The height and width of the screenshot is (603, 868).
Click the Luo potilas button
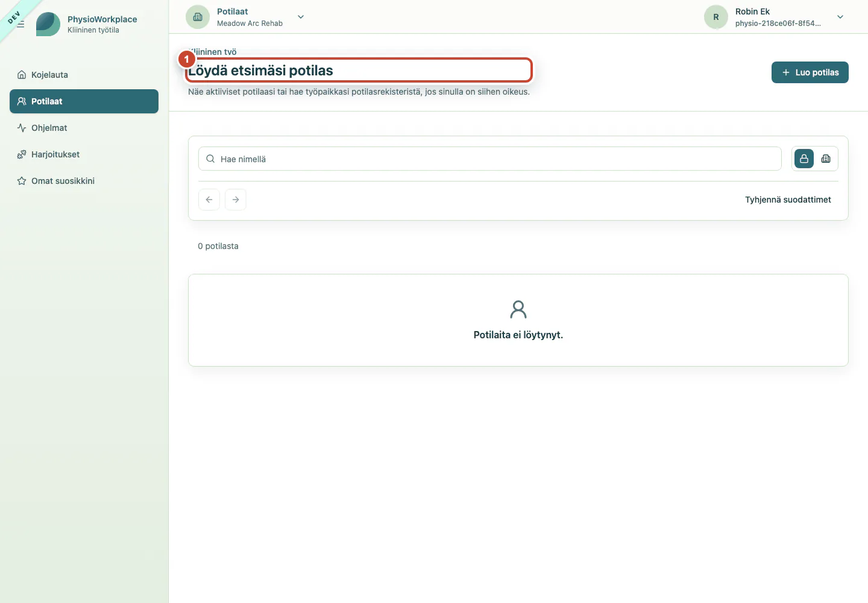pos(810,72)
